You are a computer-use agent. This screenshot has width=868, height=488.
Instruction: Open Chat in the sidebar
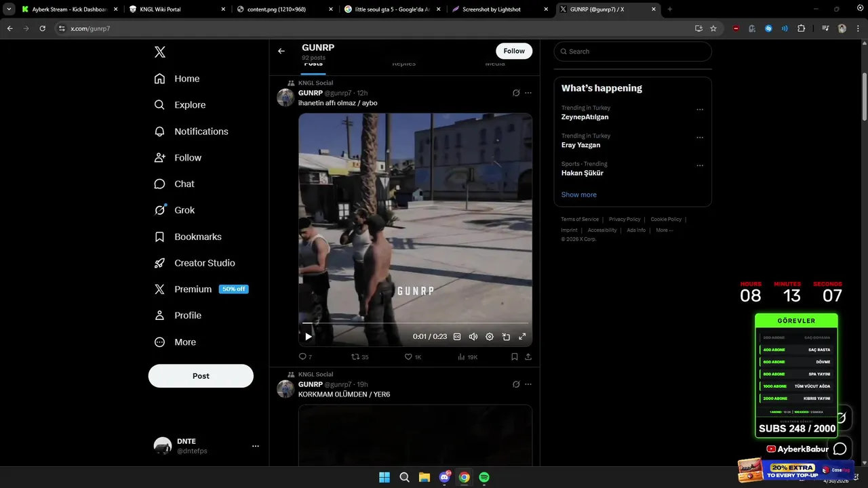tap(174, 184)
